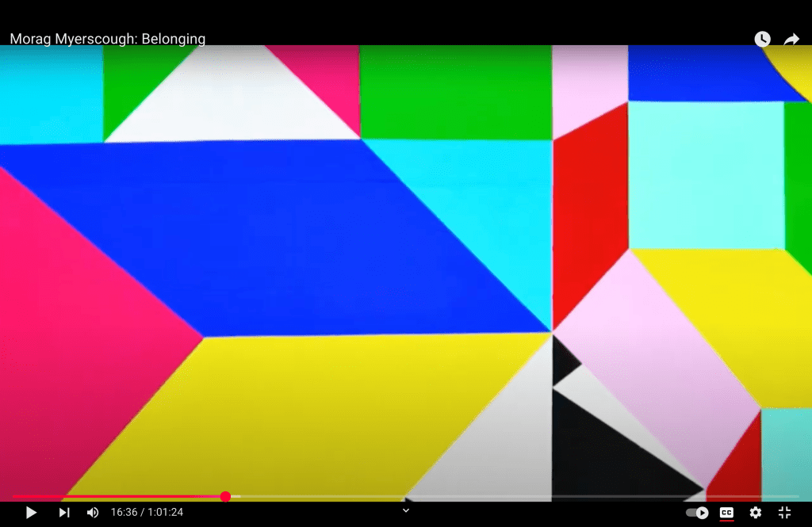
Task: Toggle closed captions with the CC button
Action: 726,513
